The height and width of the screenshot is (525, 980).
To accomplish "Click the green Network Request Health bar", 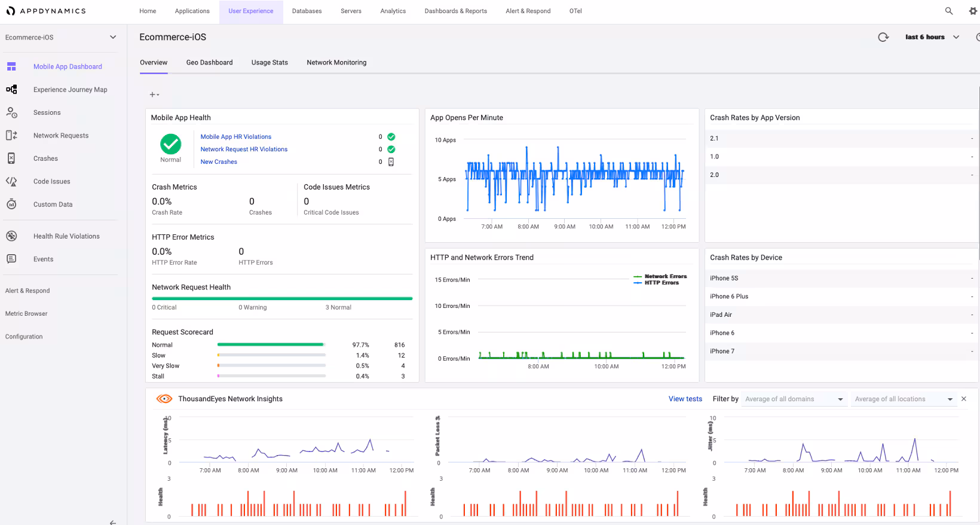I will coord(282,298).
